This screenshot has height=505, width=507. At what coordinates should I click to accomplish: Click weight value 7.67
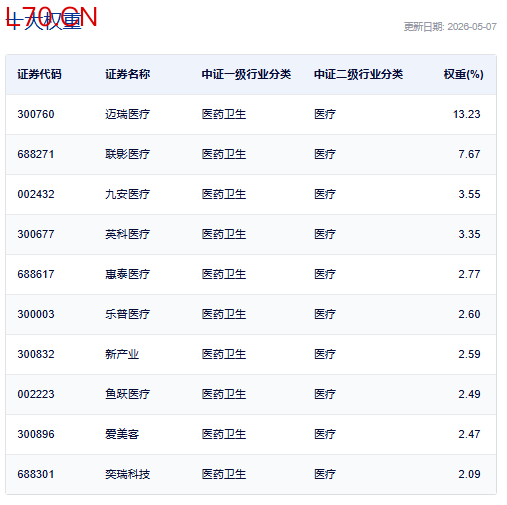469,154
